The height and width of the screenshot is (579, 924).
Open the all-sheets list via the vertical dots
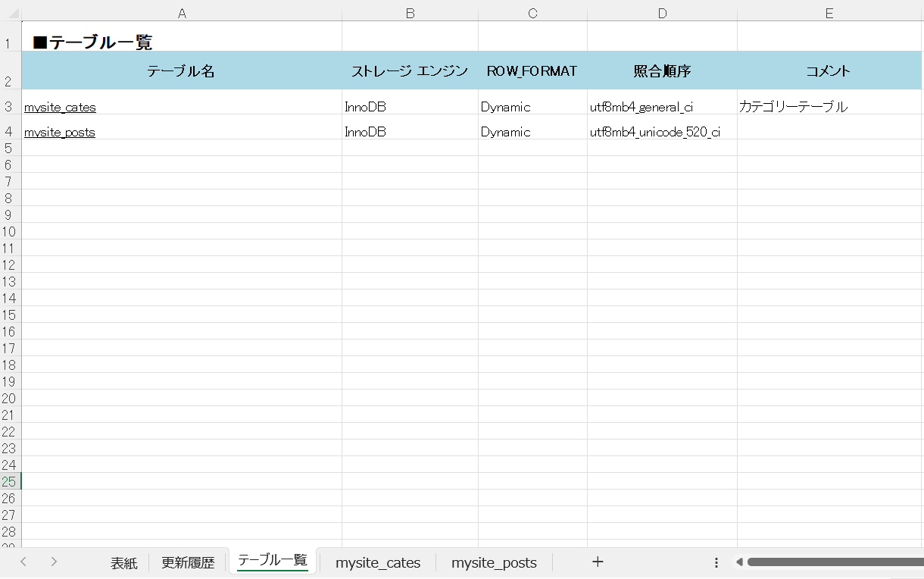point(716,562)
